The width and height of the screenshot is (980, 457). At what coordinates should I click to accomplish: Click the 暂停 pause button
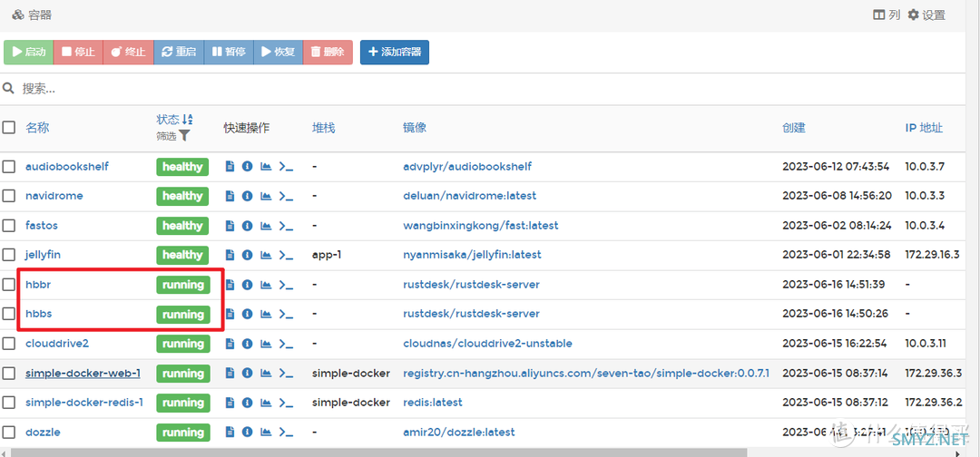click(x=229, y=52)
